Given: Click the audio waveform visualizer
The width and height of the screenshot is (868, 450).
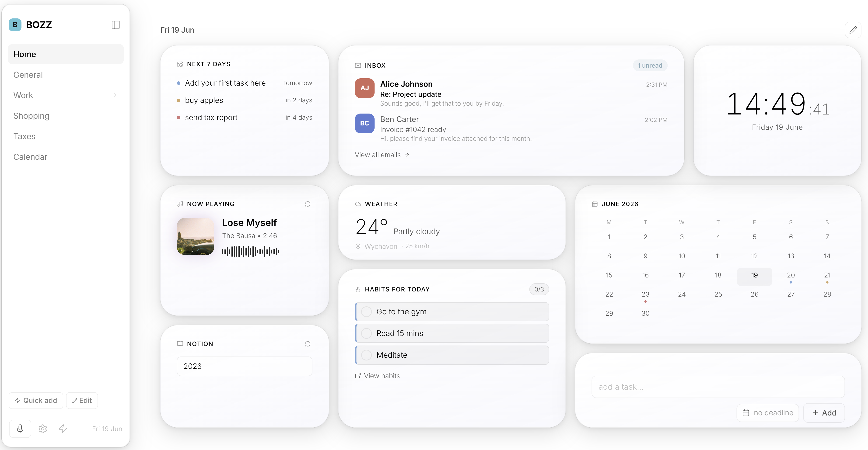Looking at the screenshot, I should click(x=251, y=251).
